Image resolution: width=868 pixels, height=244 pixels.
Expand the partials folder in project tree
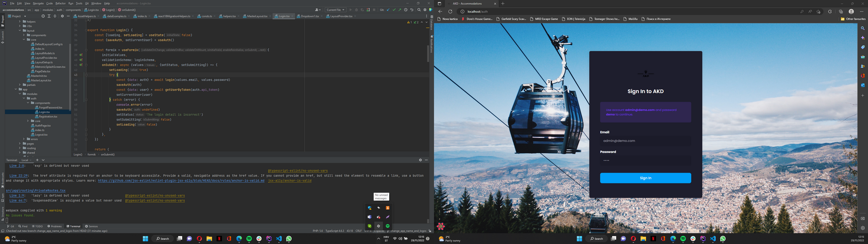(x=20, y=85)
